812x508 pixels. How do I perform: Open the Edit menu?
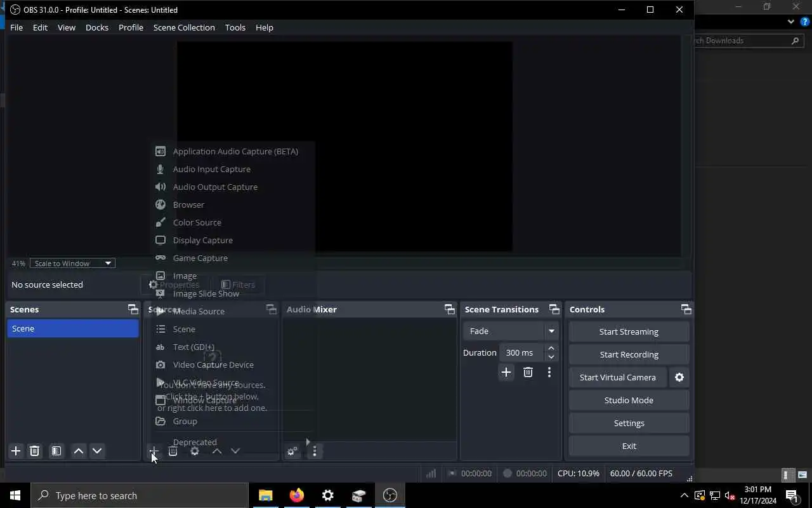pos(40,27)
